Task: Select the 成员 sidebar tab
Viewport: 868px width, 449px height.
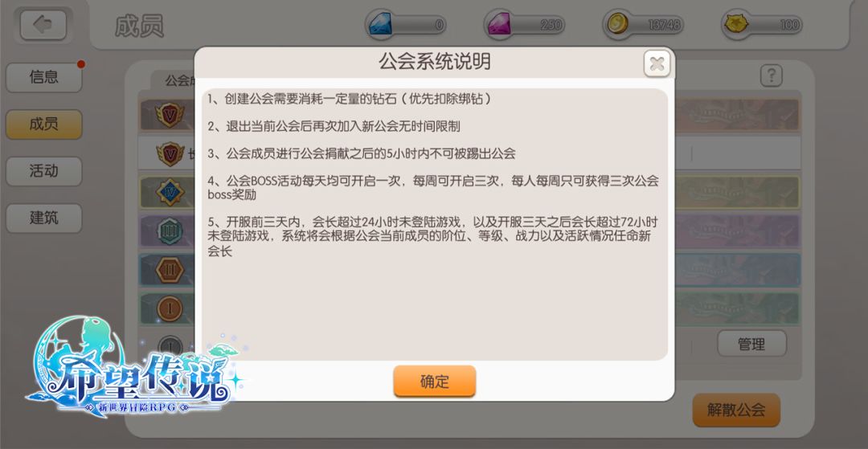Action: click(x=43, y=124)
